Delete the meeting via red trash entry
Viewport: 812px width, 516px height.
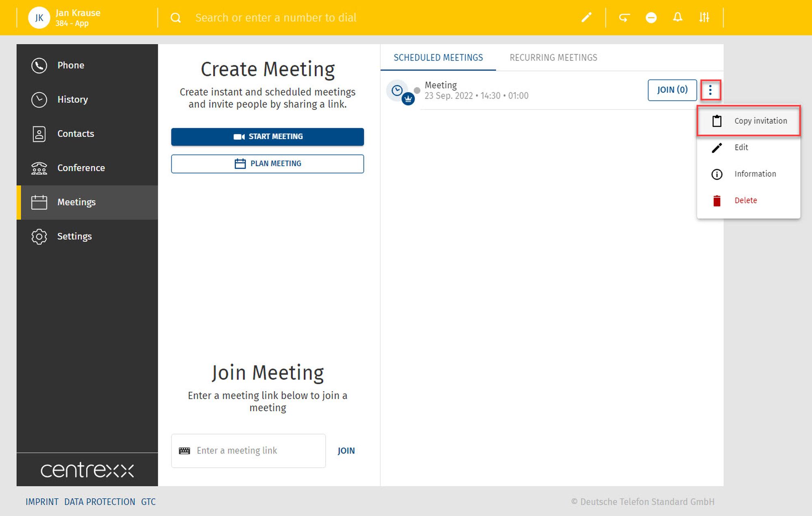(745, 200)
